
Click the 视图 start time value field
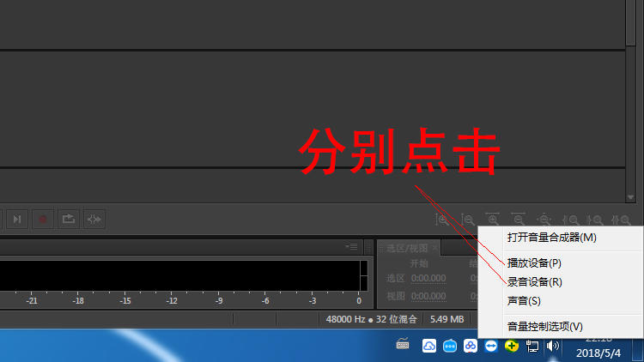[x=428, y=296]
